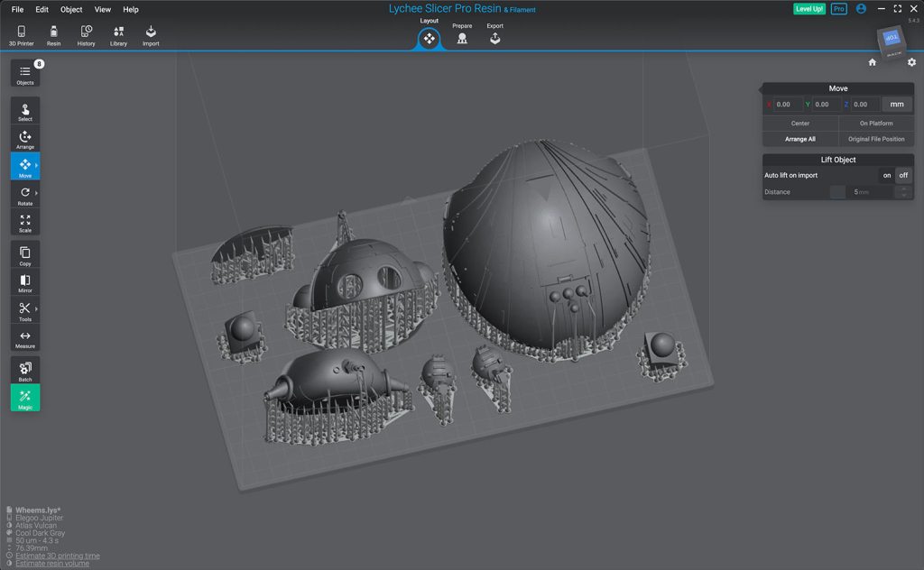Viewport: 924px width, 570px height.
Task: Launch the Magic auto-setup button
Action: pos(25,399)
